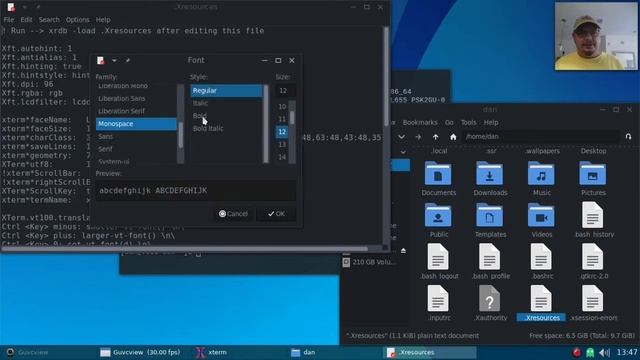Choose font size 13
640x360 pixels.
click(282, 144)
